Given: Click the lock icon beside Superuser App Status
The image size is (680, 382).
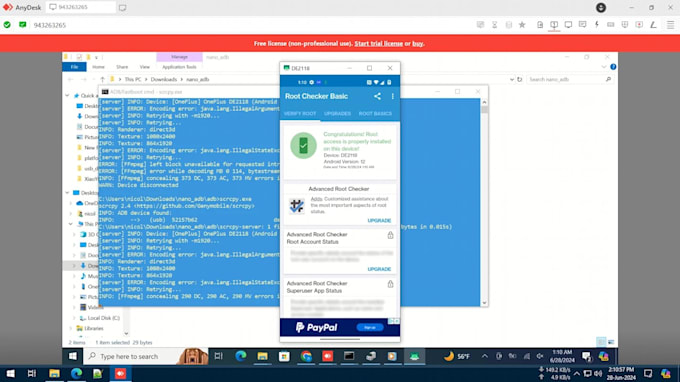Looking at the screenshot, I should 390,284.
